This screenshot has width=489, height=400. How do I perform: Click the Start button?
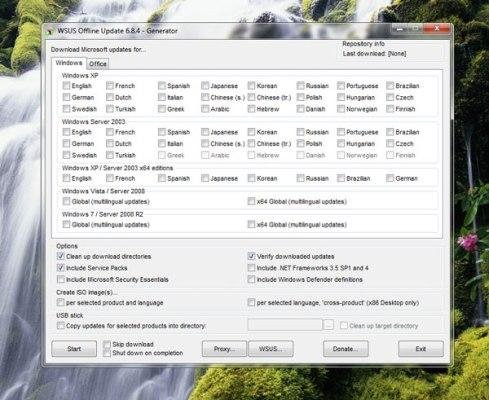click(x=74, y=349)
